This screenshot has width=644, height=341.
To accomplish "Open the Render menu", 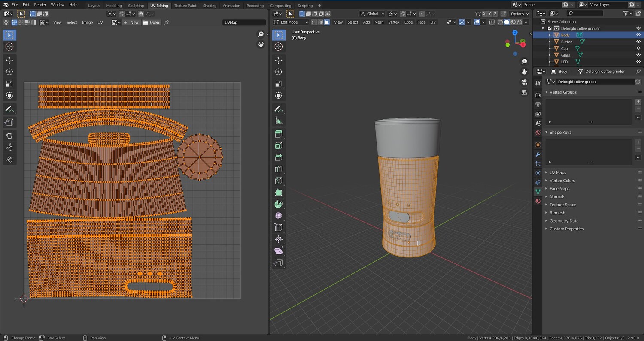I will (40, 5).
